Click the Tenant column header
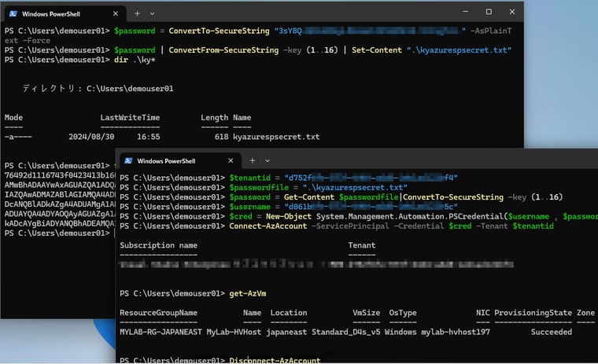The image size is (598, 364). click(x=361, y=245)
